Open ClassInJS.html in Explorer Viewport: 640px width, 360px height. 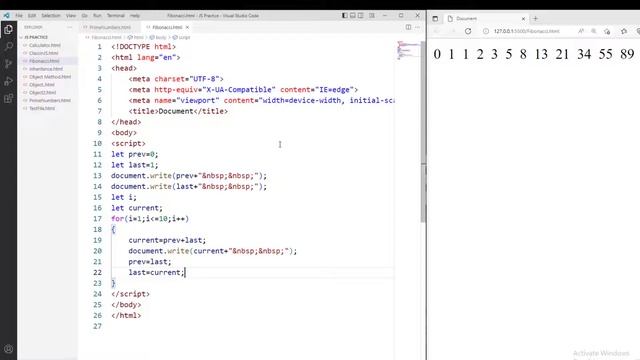(x=43, y=53)
